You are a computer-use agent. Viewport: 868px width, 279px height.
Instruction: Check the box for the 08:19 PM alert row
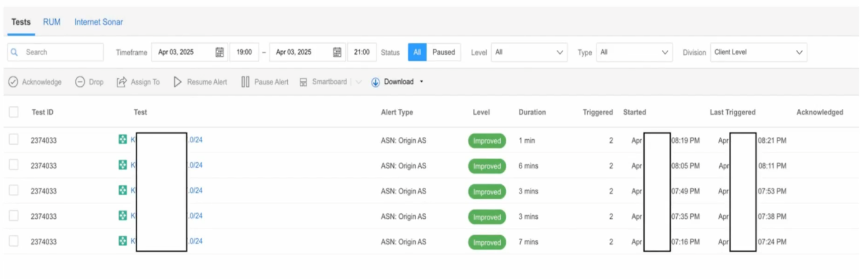[x=13, y=140]
